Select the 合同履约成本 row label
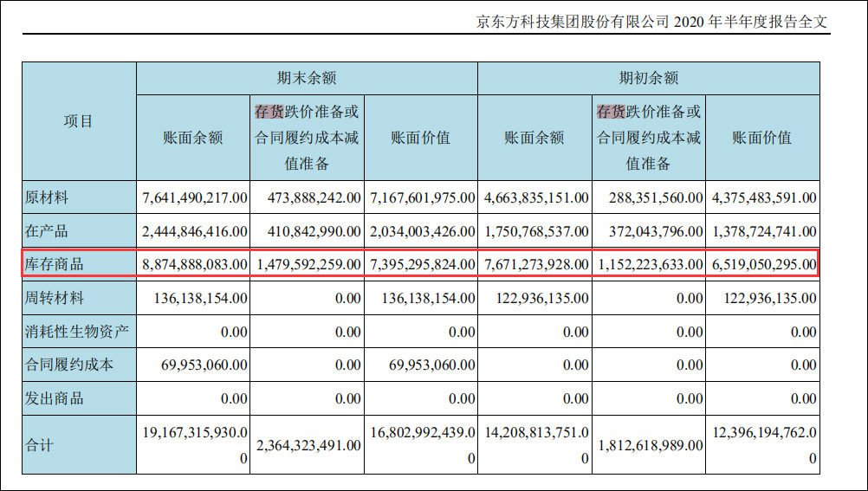 coord(69,365)
